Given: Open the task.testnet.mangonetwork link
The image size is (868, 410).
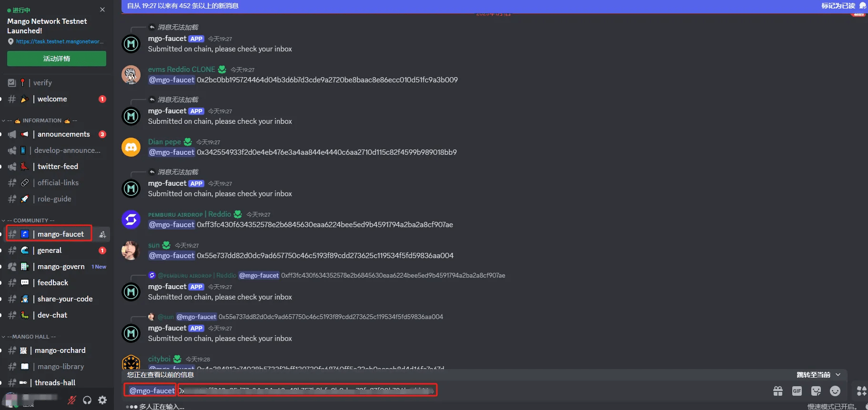Looking at the screenshot, I should point(60,41).
